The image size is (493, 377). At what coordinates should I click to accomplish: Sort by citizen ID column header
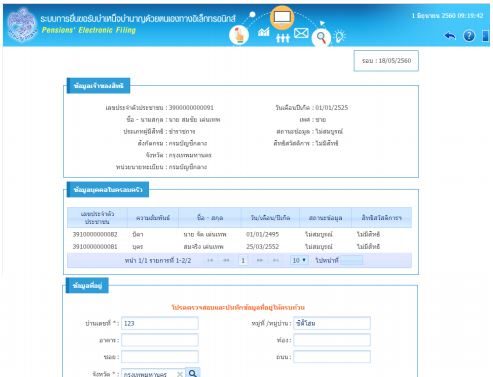point(97,218)
